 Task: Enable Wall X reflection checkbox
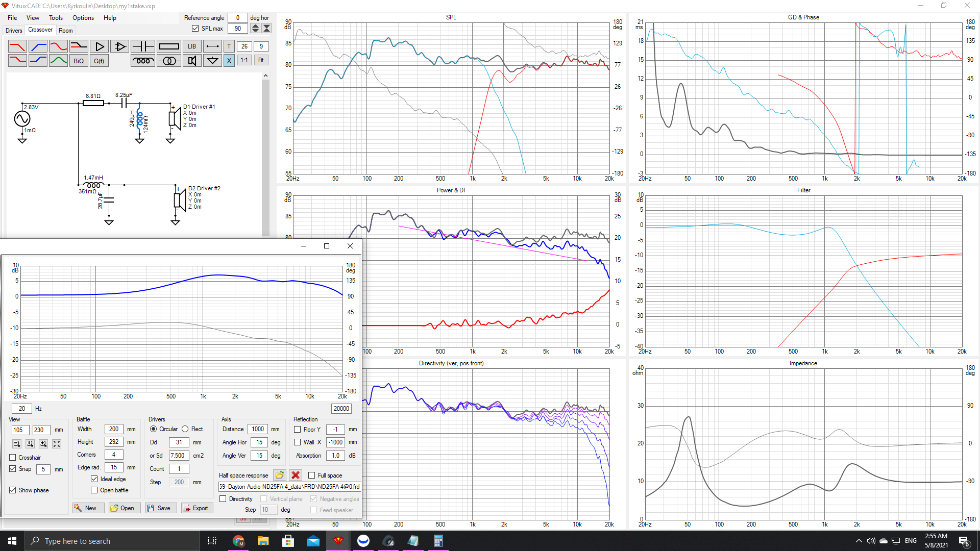coord(298,442)
